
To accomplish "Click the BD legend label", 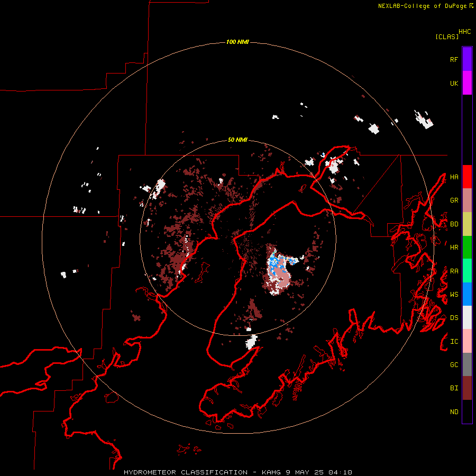I will 454,224.
